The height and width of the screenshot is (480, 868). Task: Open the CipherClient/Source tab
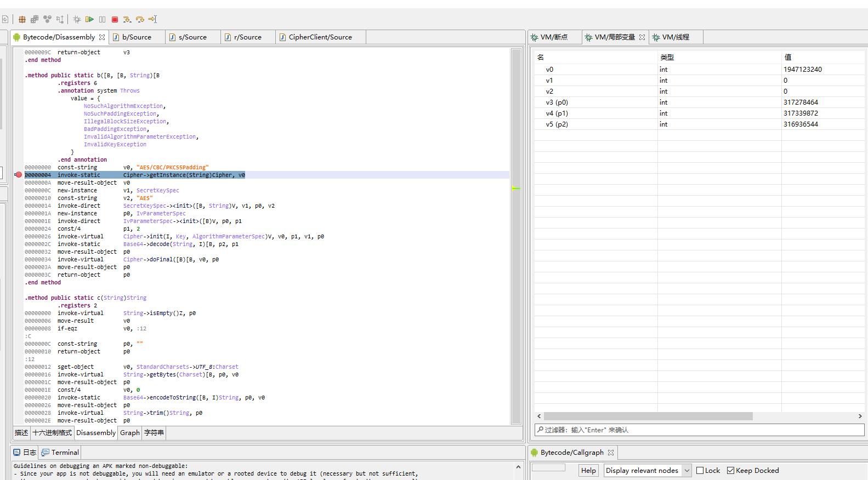(x=320, y=37)
